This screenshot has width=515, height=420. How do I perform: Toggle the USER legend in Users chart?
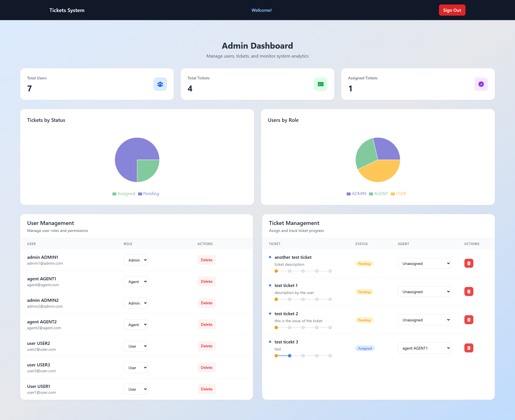398,194
